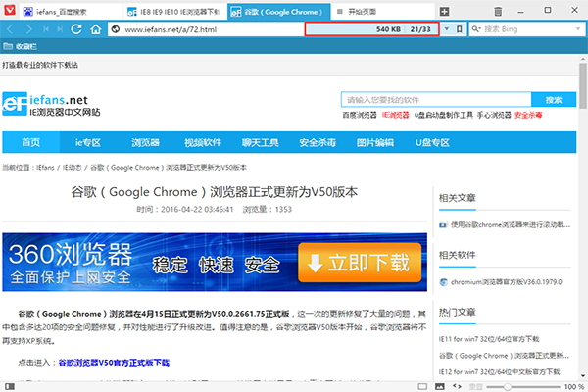Reset zoom with the 重置 button
Image resolution: width=588 pixels, height=392 pixels.
(475, 386)
